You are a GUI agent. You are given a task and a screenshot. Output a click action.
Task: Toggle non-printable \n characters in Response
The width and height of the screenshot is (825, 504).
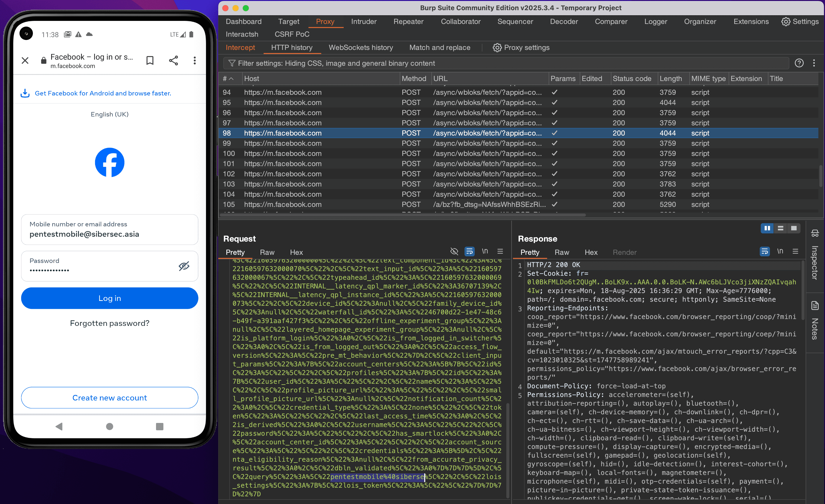pyautogui.click(x=780, y=251)
